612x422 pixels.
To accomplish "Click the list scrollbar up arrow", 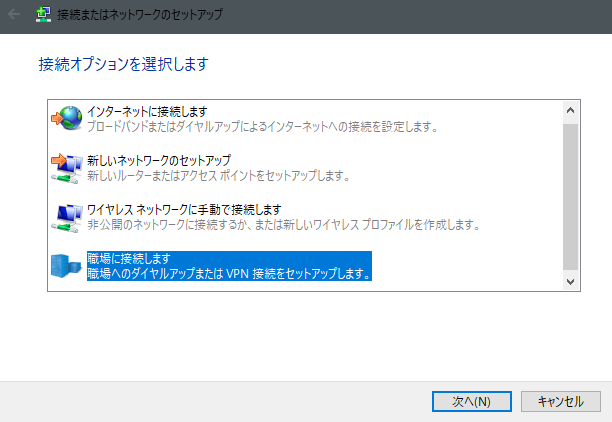I will [x=570, y=110].
